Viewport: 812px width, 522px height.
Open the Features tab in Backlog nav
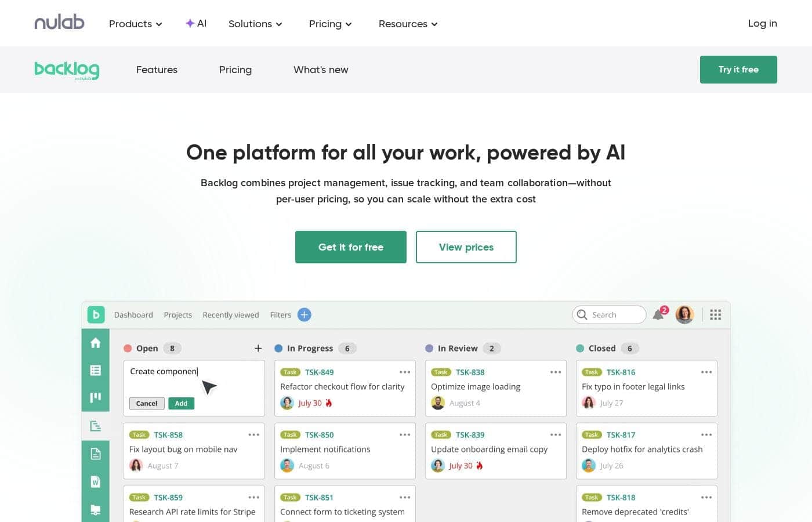click(x=157, y=70)
